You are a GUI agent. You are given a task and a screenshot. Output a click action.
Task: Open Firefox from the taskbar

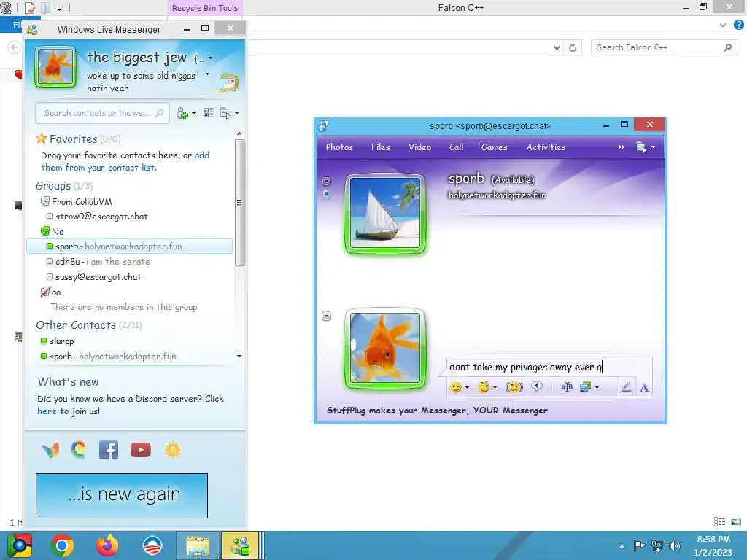[x=107, y=545]
